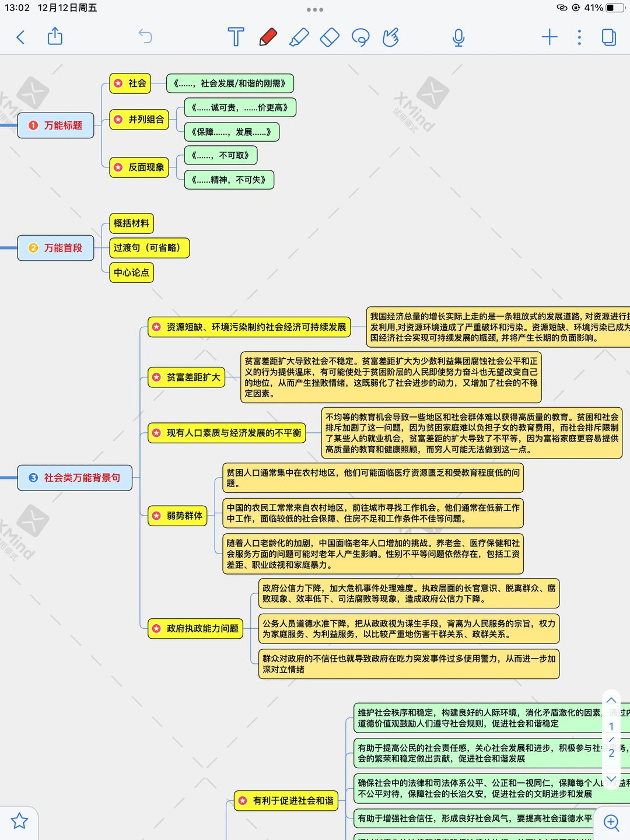Go to previous page with up chevron

click(x=611, y=699)
